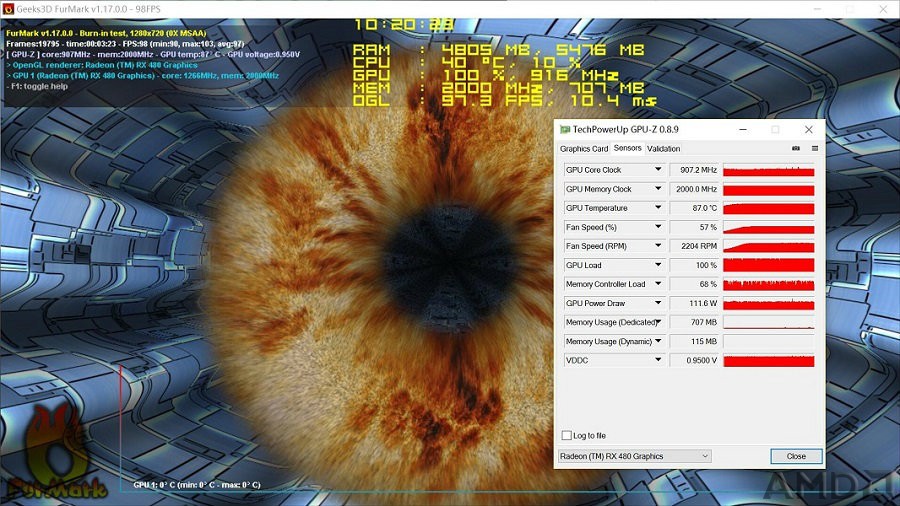Minimize the GPU-Z window
This screenshot has width=900, height=506.
743,130
